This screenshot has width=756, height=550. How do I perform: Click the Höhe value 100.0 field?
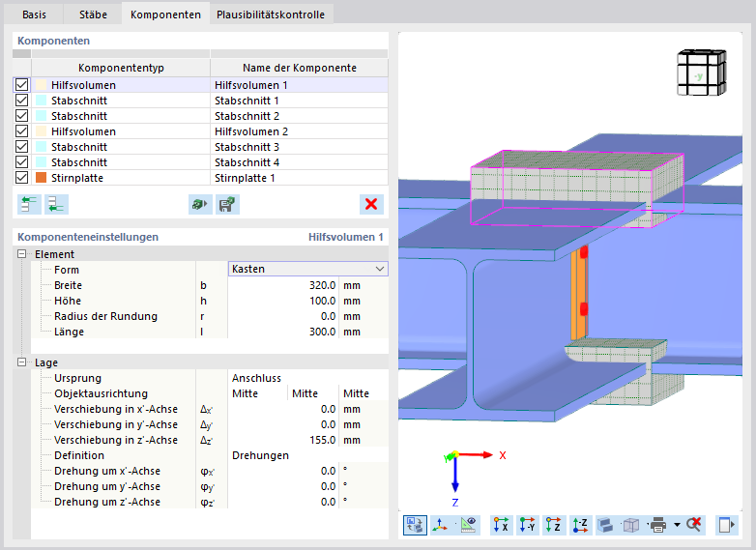[x=283, y=301]
